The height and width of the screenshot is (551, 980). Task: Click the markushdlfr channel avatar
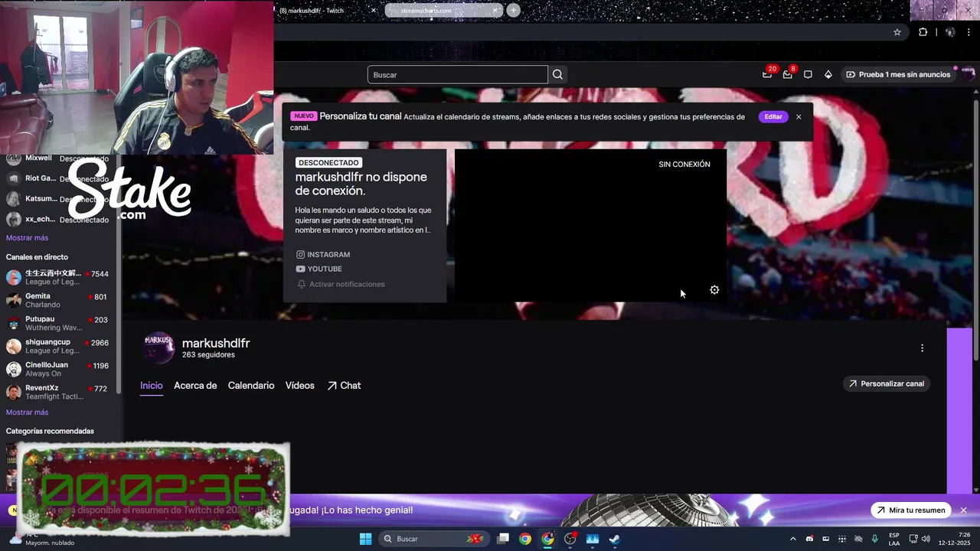[x=159, y=348]
